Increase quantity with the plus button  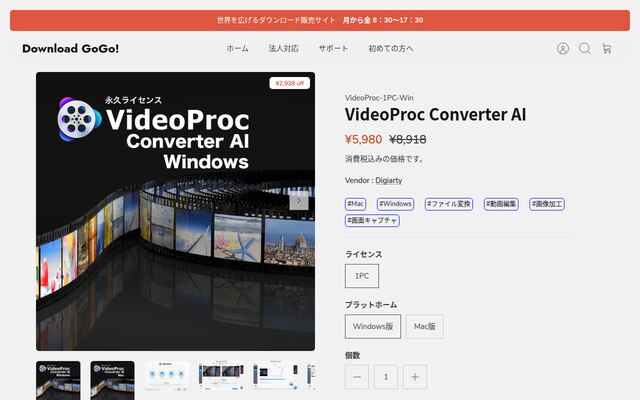pos(415,377)
